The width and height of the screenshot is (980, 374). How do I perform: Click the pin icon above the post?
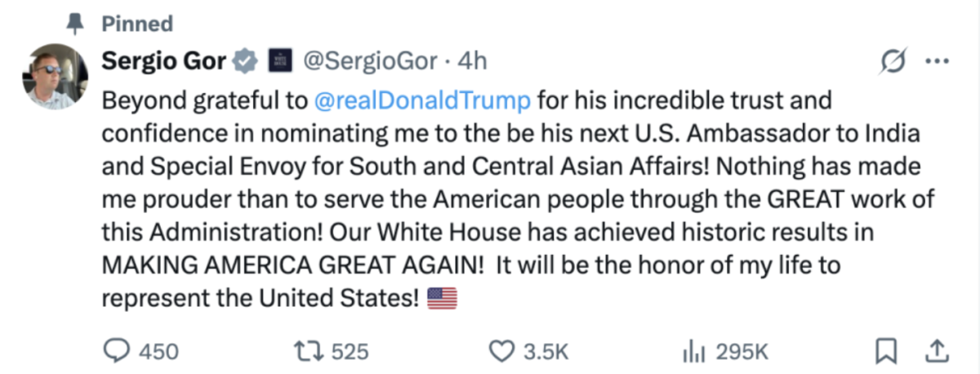coord(76,24)
